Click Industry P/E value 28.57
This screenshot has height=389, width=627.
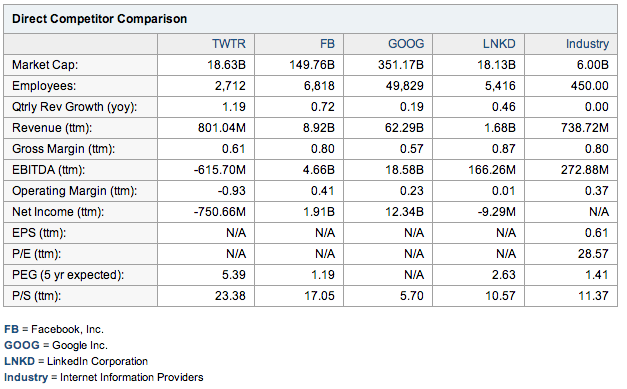click(593, 254)
